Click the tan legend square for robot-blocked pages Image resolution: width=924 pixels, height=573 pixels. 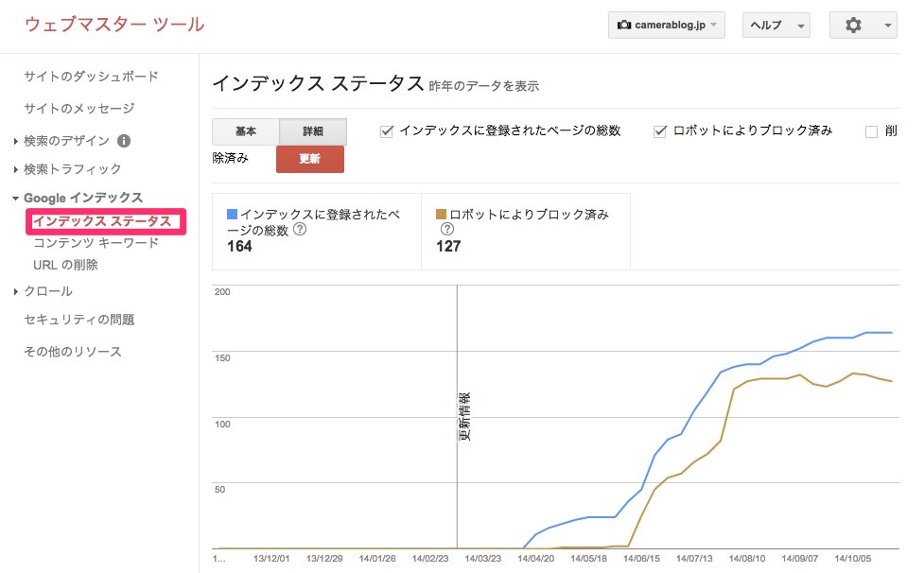pos(441,214)
